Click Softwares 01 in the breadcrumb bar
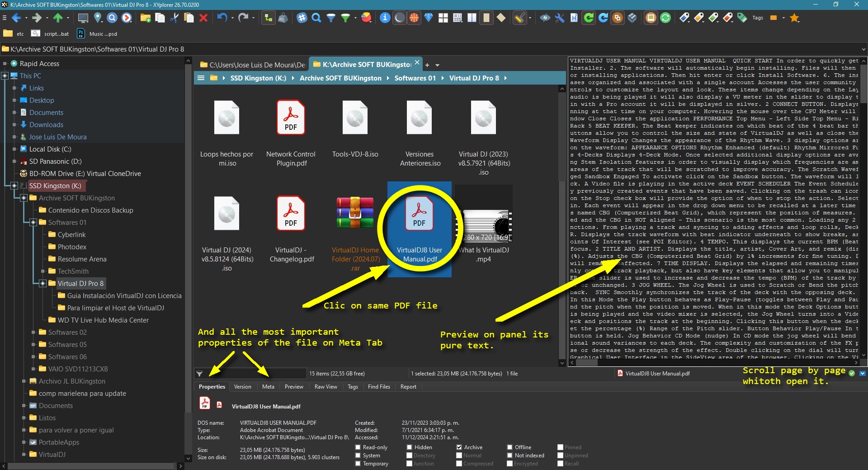The height and width of the screenshot is (470, 868). pos(415,78)
